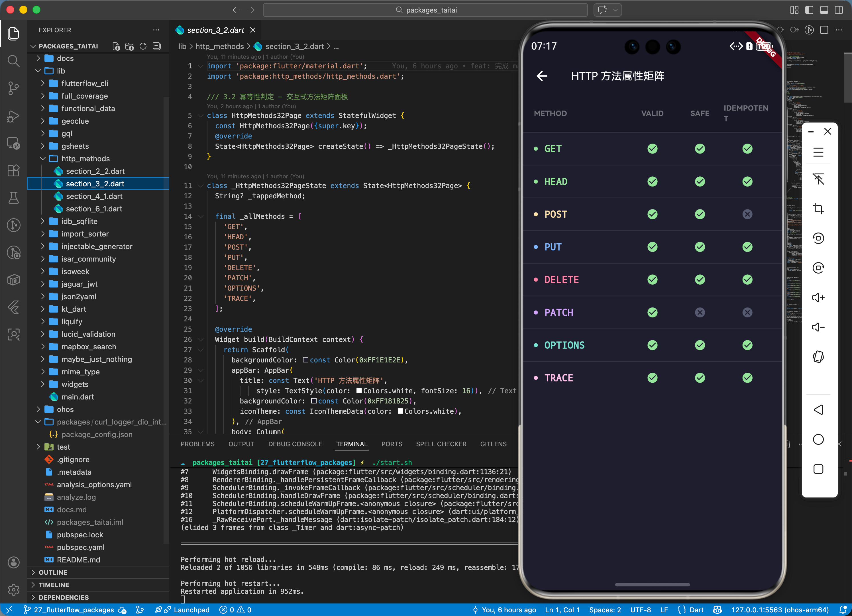The width and height of the screenshot is (852, 616).
Task: Click the 27_flutterflow_packages branch in status bar
Action: 74,610
